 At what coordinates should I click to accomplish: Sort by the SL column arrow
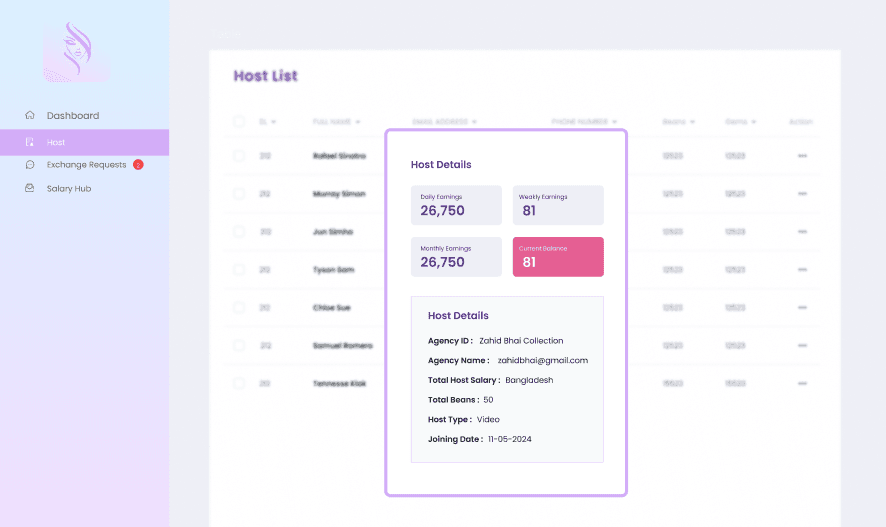pyautogui.click(x=273, y=122)
